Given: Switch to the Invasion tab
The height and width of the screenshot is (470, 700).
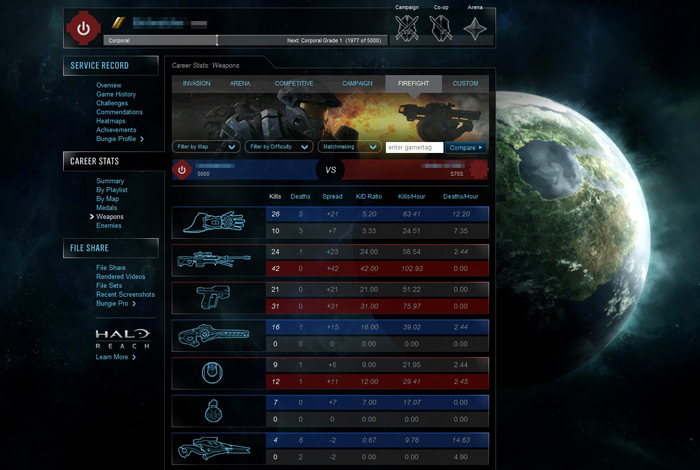Looking at the screenshot, I should (197, 84).
